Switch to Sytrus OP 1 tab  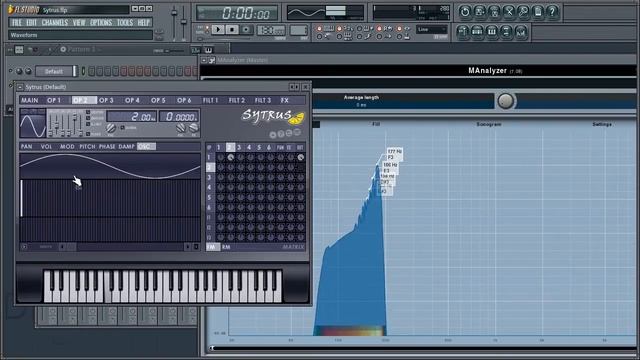[x=54, y=100]
